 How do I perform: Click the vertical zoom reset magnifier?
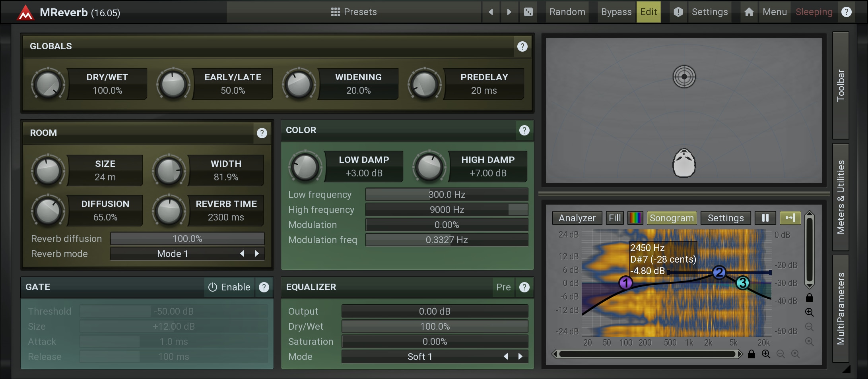tap(810, 342)
